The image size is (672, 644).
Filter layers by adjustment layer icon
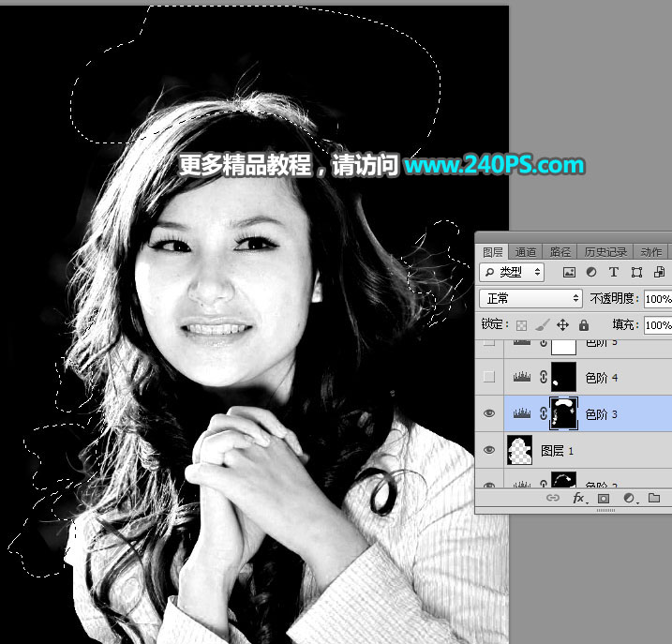[591, 272]
